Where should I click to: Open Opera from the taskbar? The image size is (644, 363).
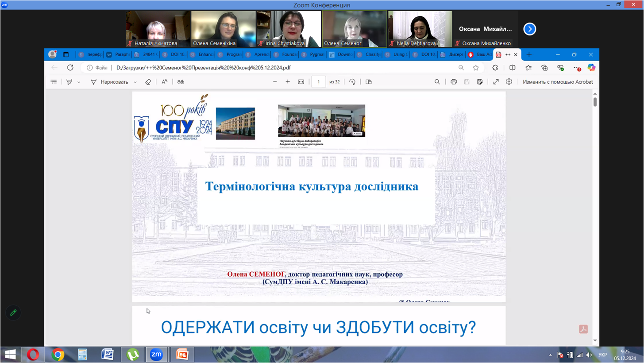pyautogui.click(x=33, y=355)
